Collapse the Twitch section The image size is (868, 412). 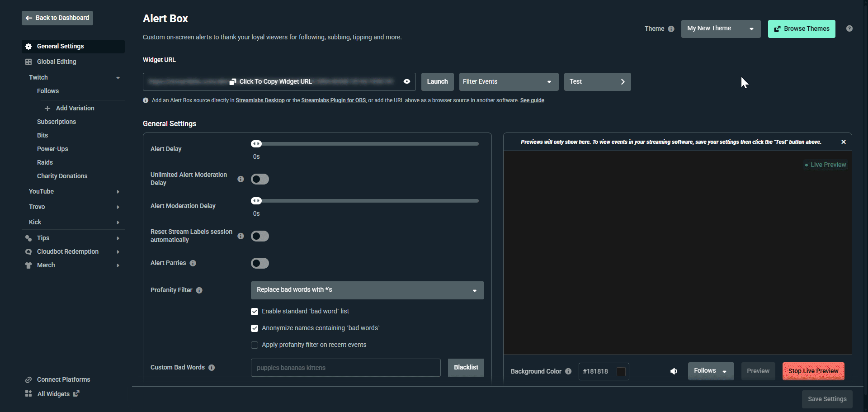click(x=118, y=78)
